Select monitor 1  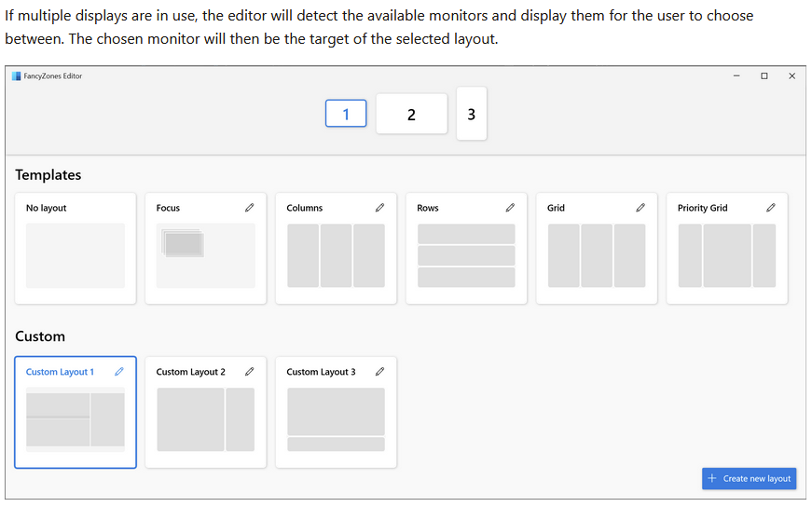point(346,114)
